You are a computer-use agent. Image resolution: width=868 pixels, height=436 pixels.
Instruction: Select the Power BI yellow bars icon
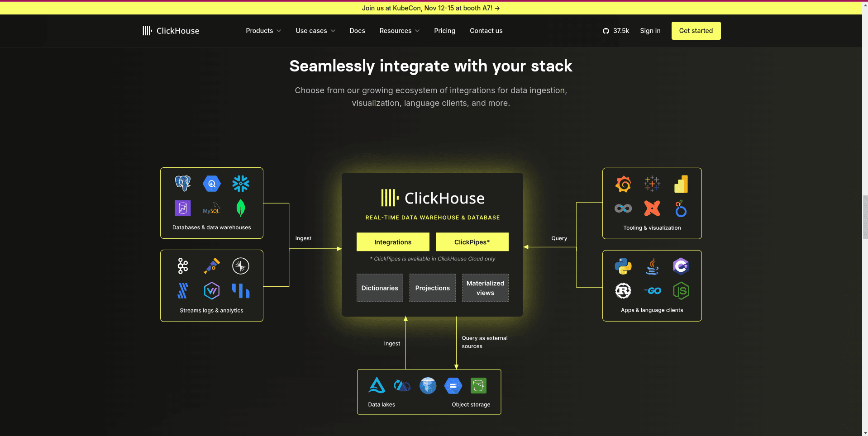[x=681, y=184]
